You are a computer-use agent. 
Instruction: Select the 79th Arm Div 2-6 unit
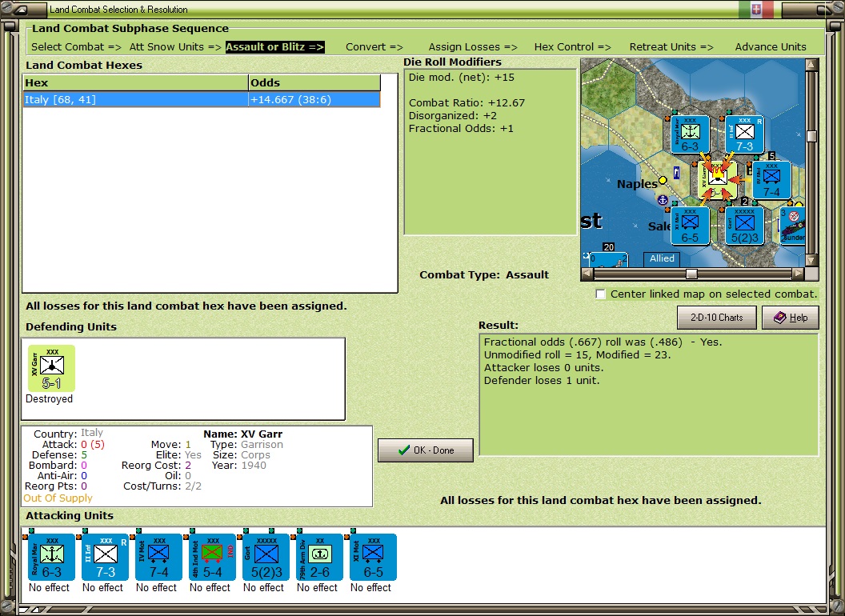319,558
